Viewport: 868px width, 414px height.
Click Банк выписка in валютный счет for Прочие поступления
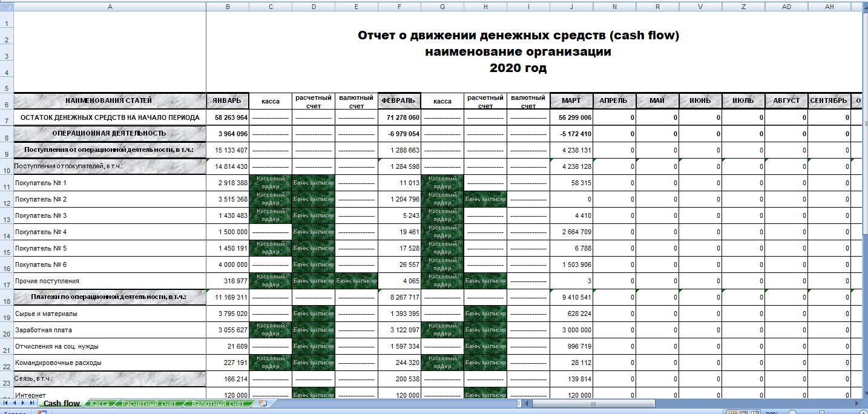(x=356, y=281)
